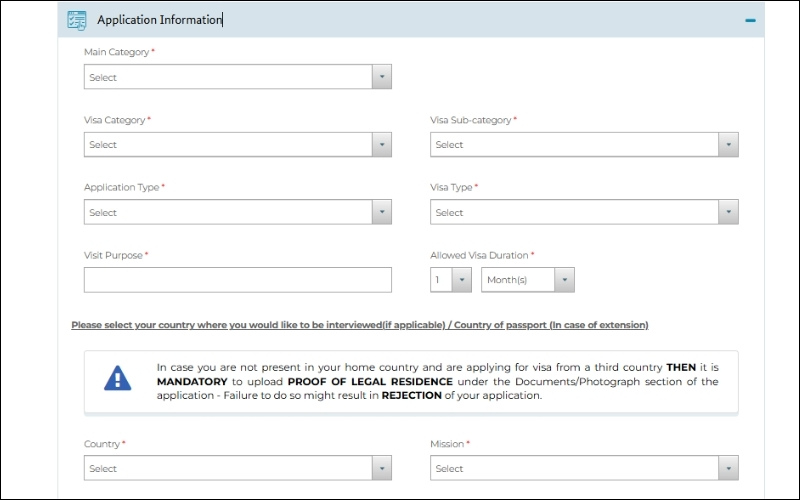
Task: Click the Country dropdown arrow button
Action: click(381, 468)
